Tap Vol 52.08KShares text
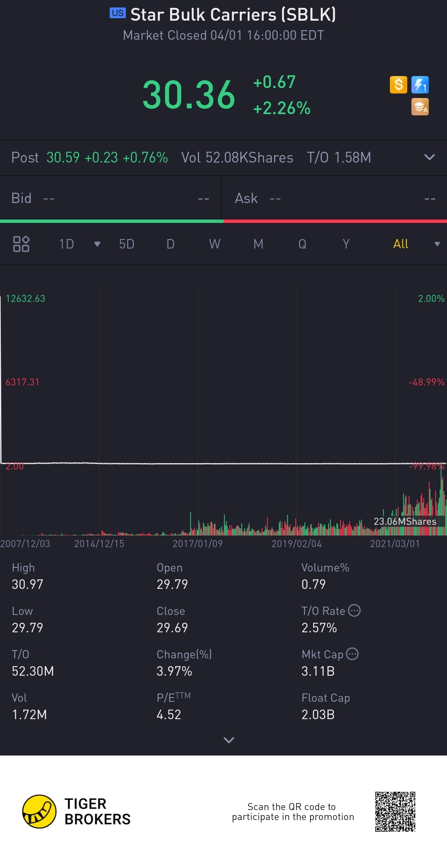The width and height of the screenshot is (447, 868). [237, 158]
